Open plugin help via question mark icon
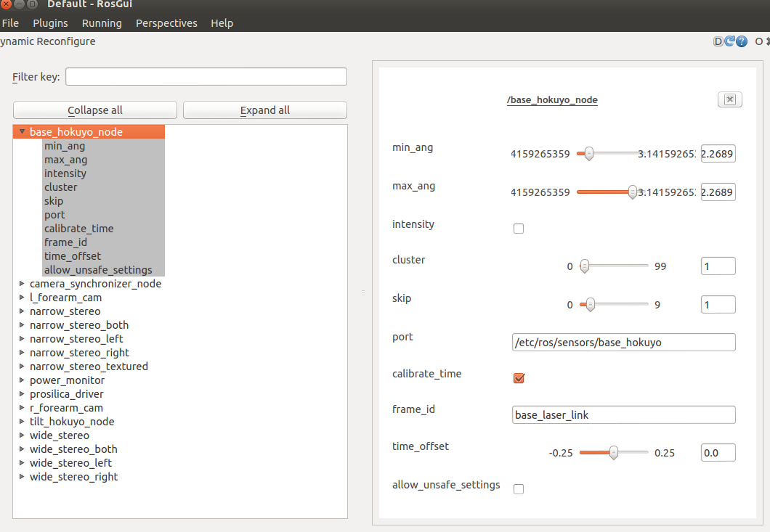The height and width of the screenshot is (532, 770). [742, 41]
